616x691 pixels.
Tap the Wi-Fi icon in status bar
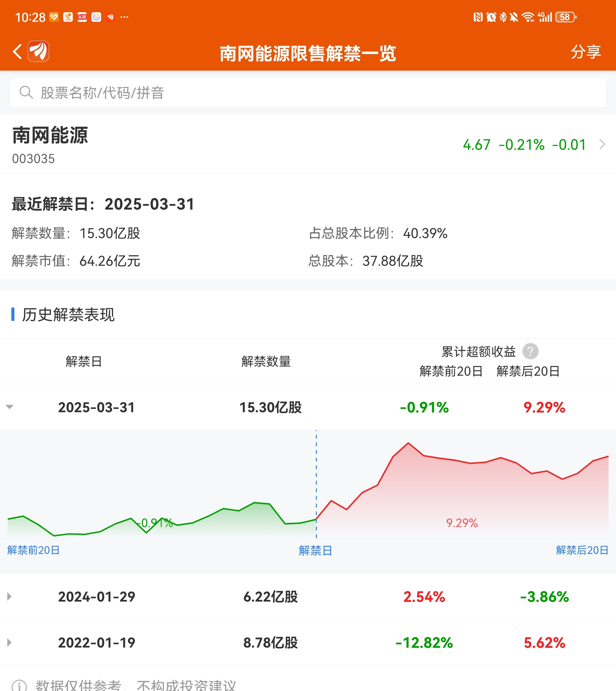pyautogui.click(x=528, y=17)
